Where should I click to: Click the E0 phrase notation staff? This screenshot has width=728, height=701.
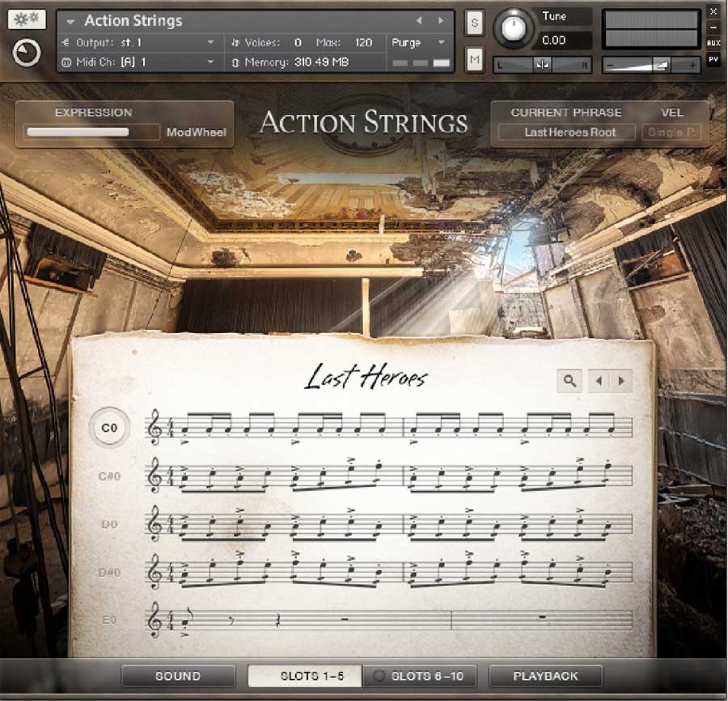(389, 620)
